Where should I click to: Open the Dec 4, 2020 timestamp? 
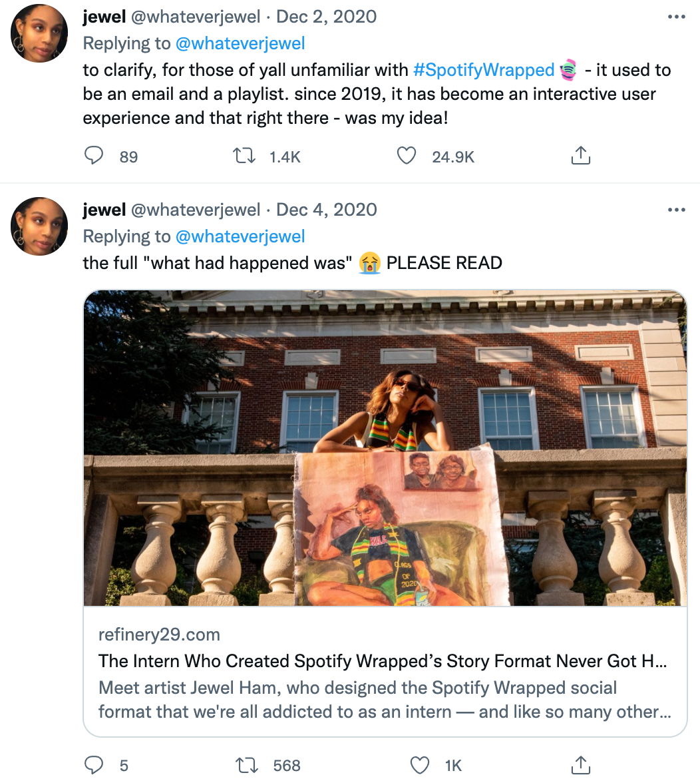click(326, 210)
